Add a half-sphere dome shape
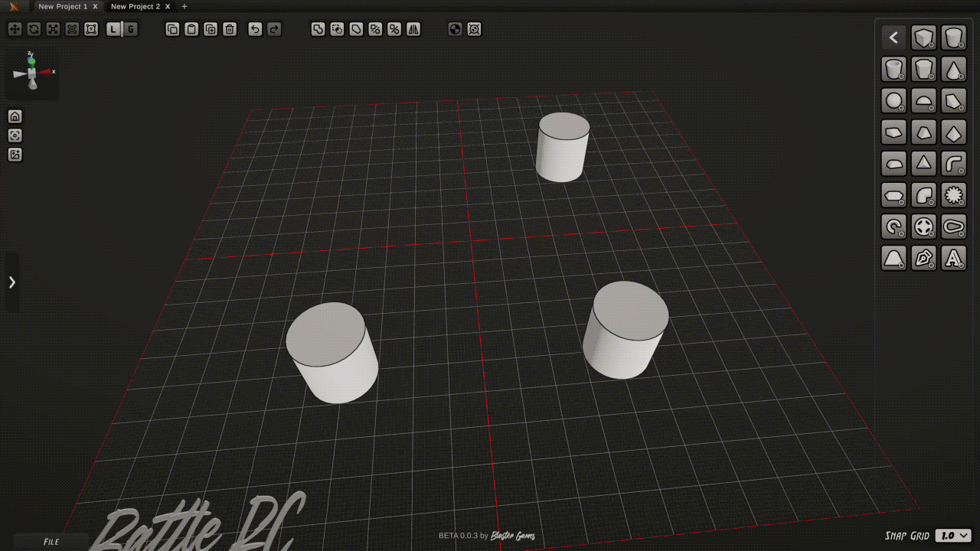 924,101
